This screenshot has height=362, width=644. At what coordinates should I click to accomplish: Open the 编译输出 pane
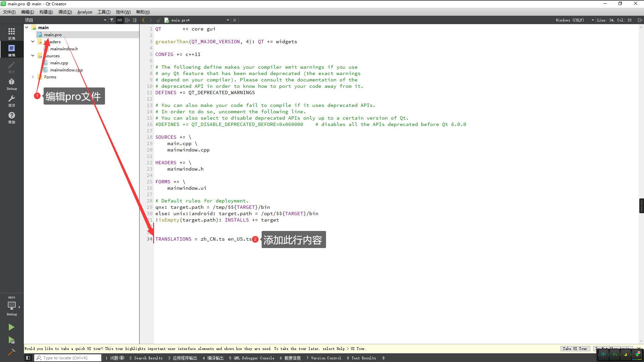coord(213,358)
